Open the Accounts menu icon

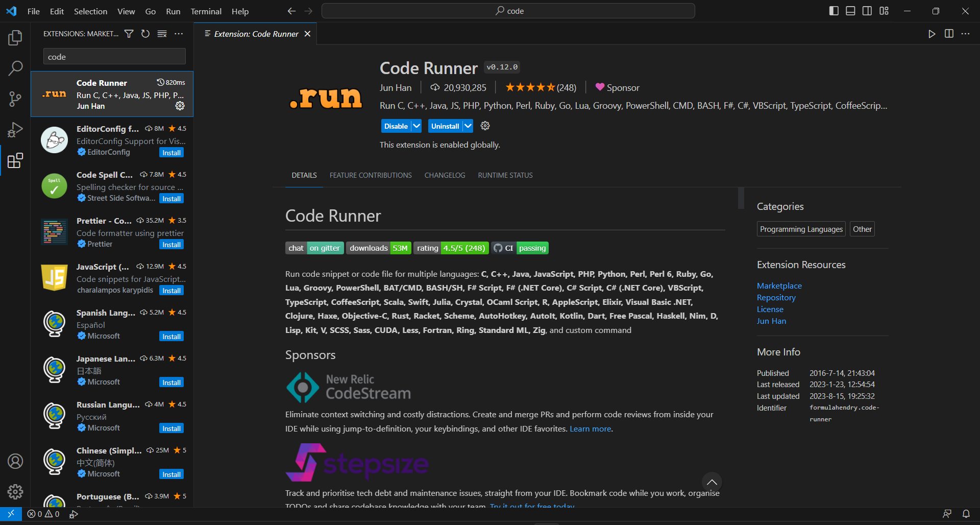(x=15, y=461)
